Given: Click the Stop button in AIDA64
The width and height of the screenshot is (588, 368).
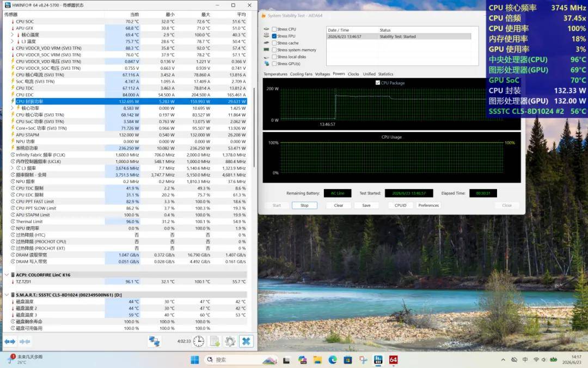Looking at the screenshot, I should coord(304,206).
